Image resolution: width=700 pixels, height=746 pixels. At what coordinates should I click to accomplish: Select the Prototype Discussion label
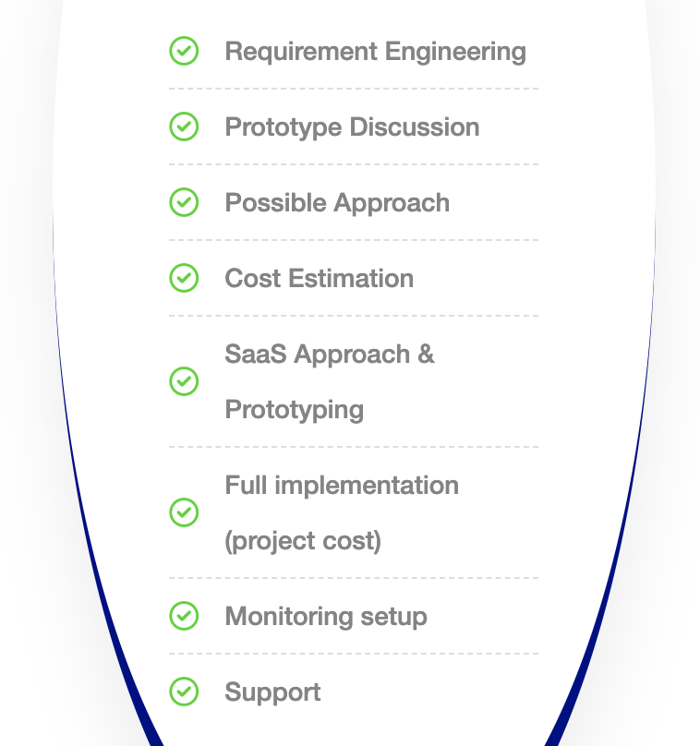click(x=352, y=126)
